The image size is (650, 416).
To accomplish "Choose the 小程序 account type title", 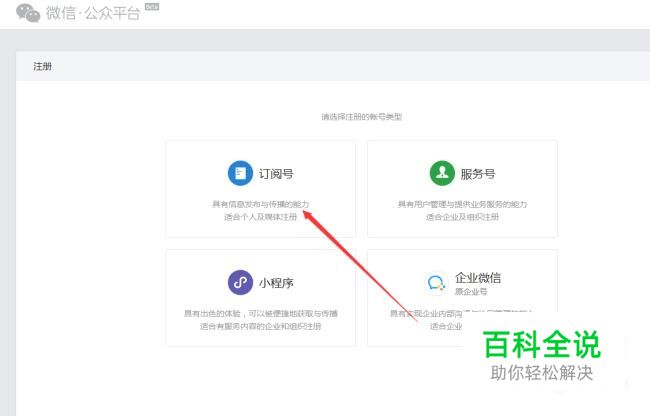I will click(x=276, y=283).
